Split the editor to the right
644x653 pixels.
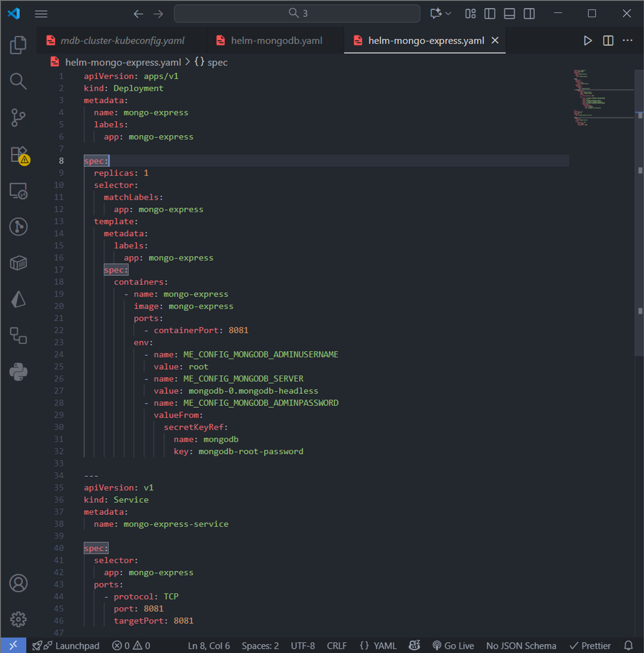coord(608,41)
